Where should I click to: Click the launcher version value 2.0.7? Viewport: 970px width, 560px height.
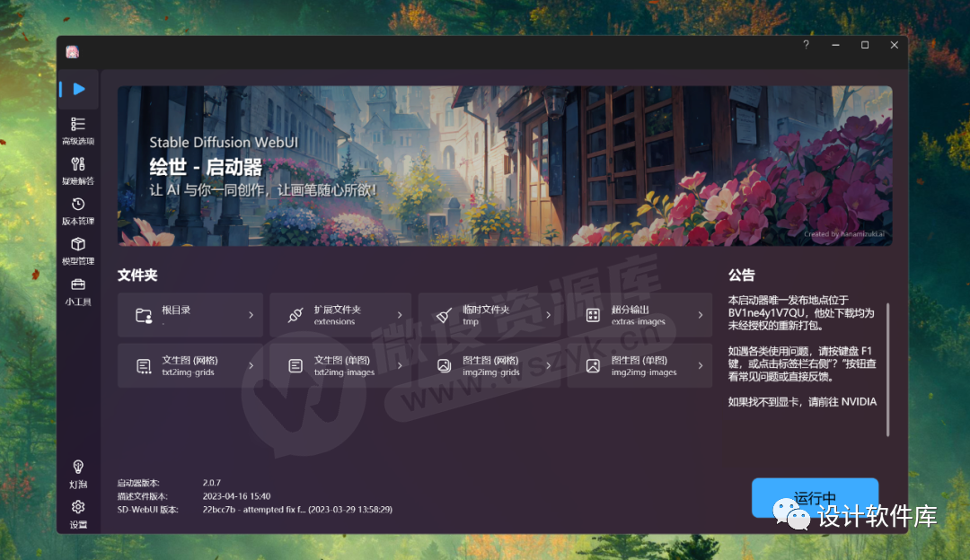click(212, 483)
